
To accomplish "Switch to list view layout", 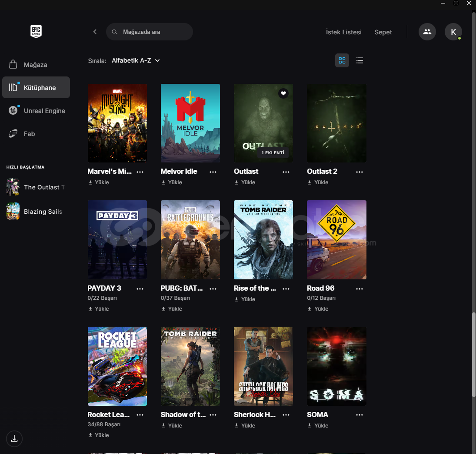I will (x=359, y=60).
